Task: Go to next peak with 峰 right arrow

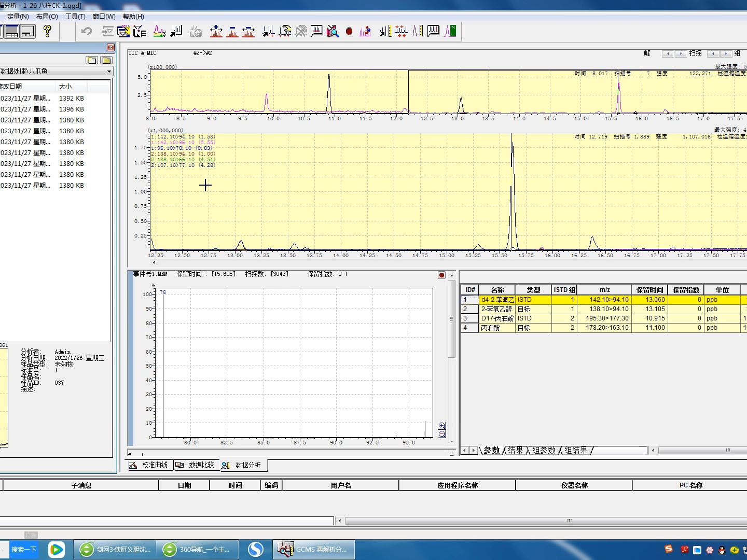Action: pos(681,53)
